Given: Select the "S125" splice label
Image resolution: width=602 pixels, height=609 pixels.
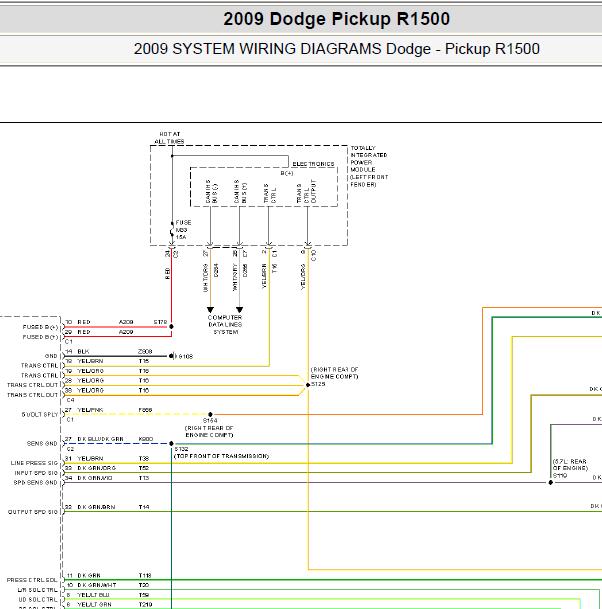Looking at the screenshot, I should (318, 384).
